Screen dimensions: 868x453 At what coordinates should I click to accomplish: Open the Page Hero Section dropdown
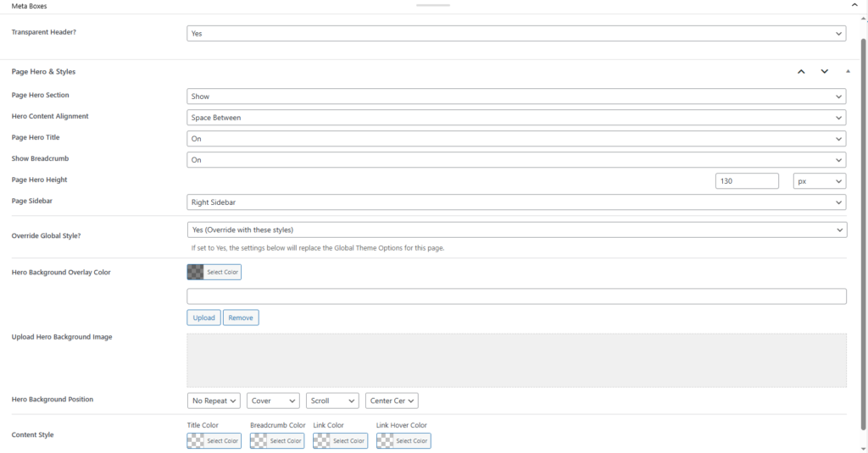click(x=515, y=97)
